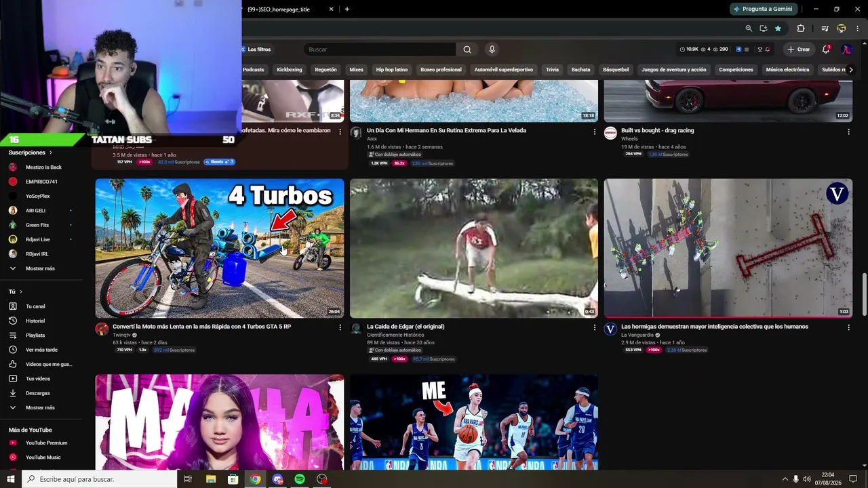The height and width of the screenshot is (488, 868).
Task: Open Mestizo Is Back subscription channel
Action: [x=43, y=167]
